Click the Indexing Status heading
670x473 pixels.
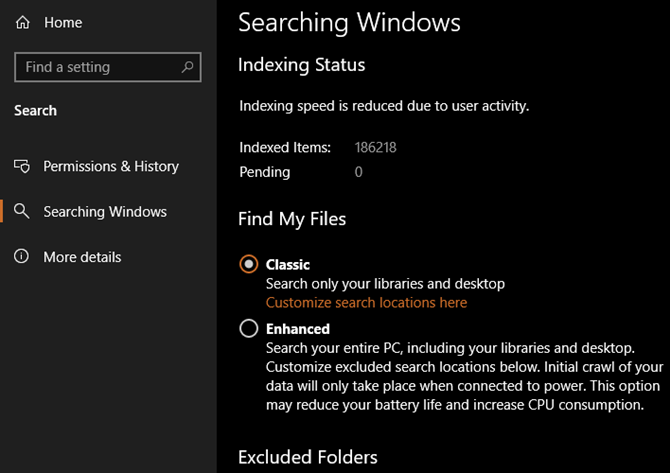point(301,65)
